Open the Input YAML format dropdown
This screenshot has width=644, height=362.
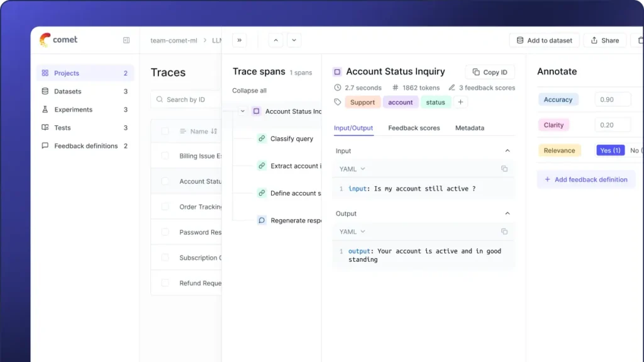pyautogui.click(x=352, y=169)
